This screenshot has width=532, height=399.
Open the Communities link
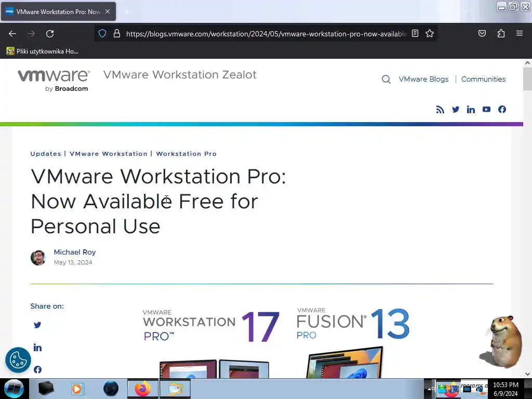483,79
